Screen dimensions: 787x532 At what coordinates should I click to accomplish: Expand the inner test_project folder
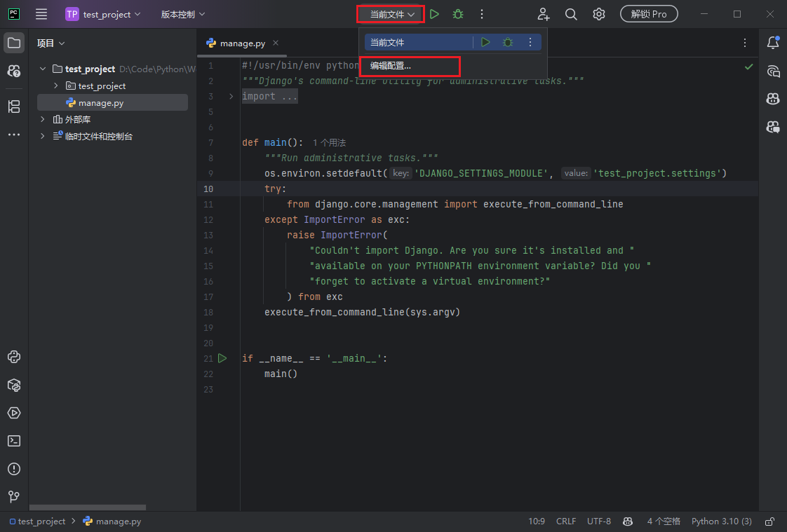[55, 86]
